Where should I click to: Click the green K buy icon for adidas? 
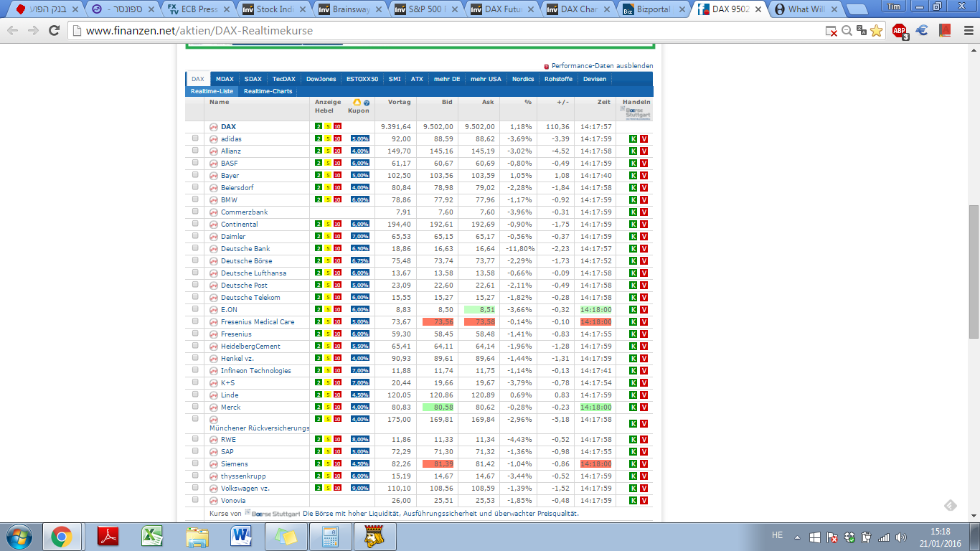tap(633, 139)
